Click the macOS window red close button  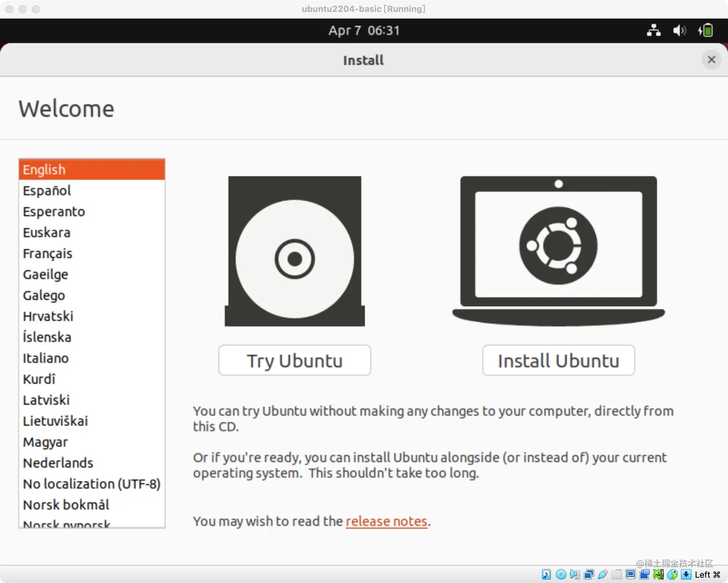tap(9, 9)
